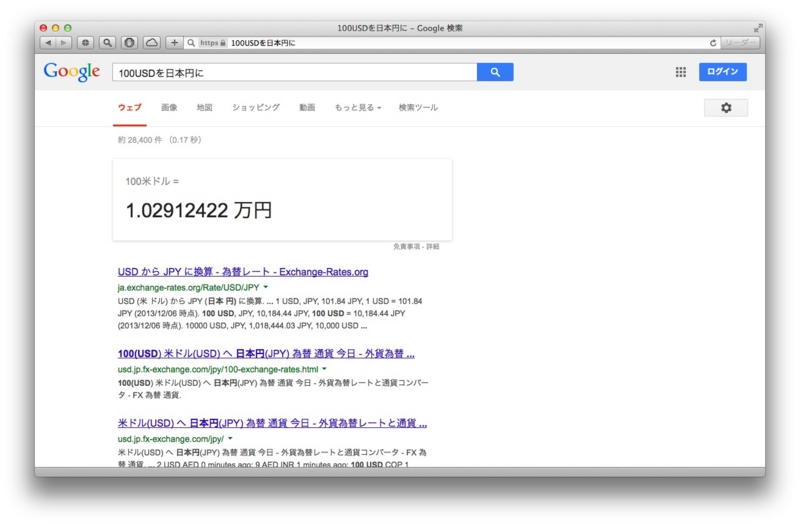Click the Google logo
The image size is (800, 525).
pyautogui.click(x=71, y=72)
